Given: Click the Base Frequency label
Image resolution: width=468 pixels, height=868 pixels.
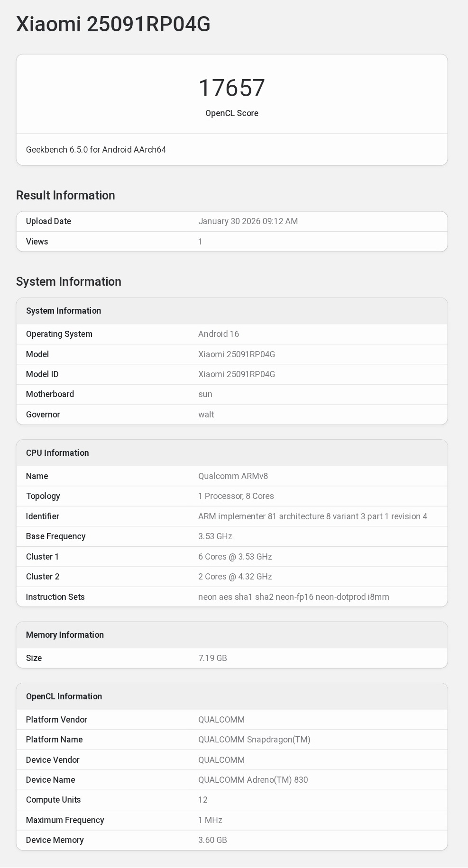Looking at the screenshot, I should point(56,536).
